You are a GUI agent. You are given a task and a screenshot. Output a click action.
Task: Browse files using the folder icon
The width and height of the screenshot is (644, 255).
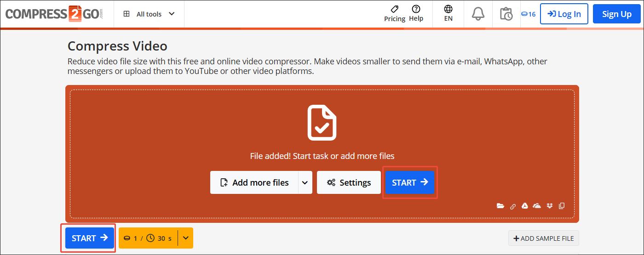500,206
